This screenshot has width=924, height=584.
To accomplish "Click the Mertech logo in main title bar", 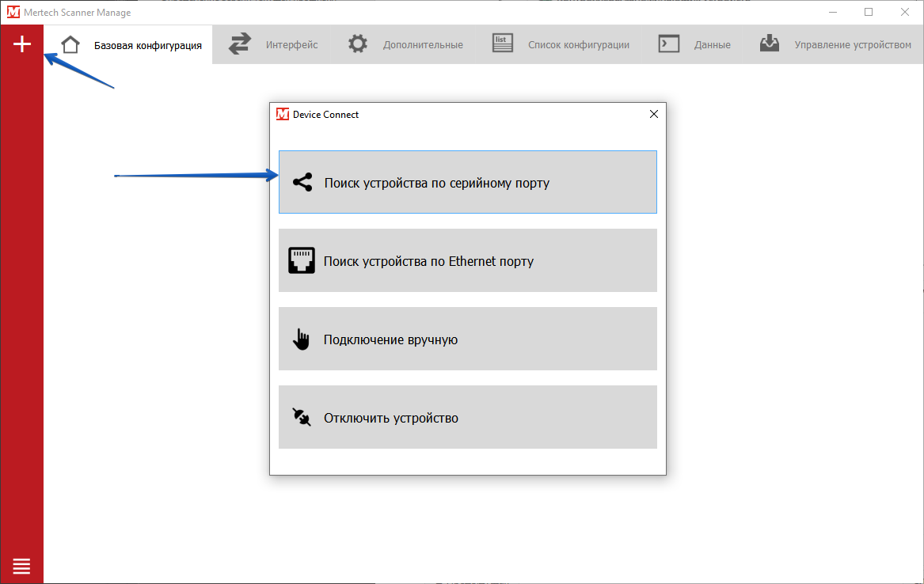I will [13, 12].
